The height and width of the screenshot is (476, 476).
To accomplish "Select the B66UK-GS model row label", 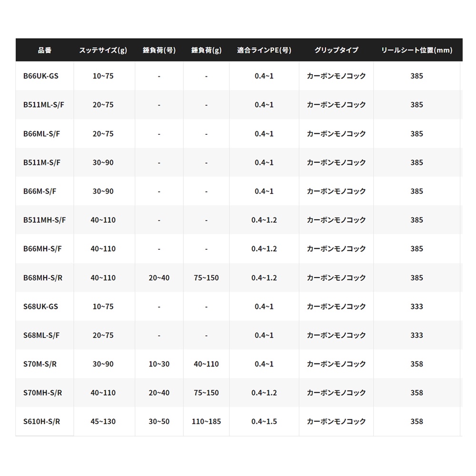I will (40, 76).
